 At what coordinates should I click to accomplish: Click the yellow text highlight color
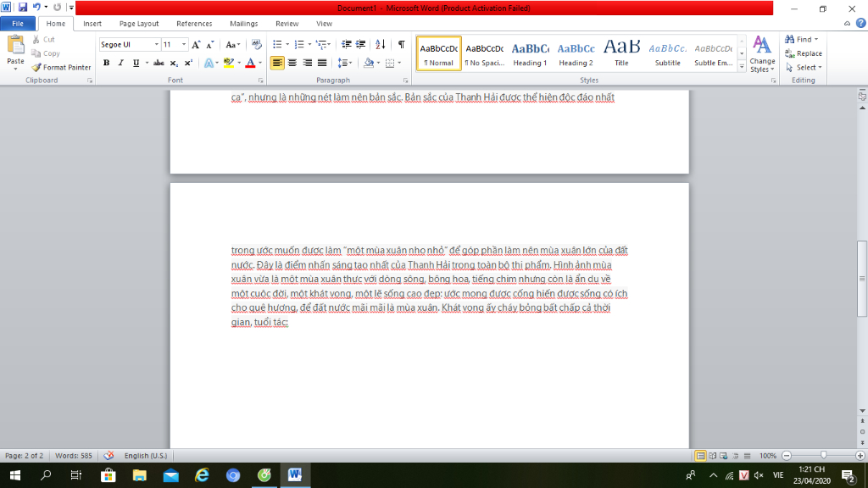click(x=229, y=63)
